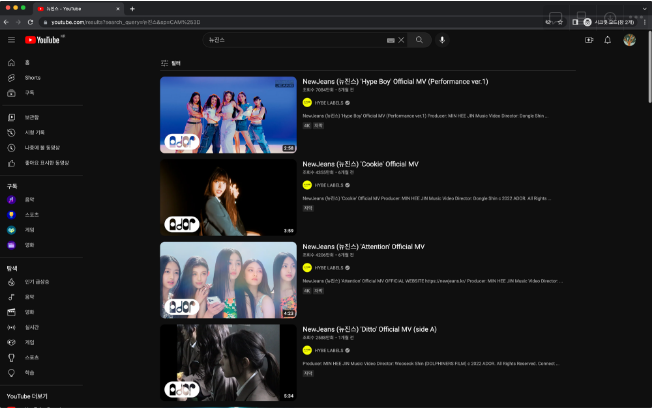This screenshot has width=652, height=409.
Task: Play the 'Hype Boy' video thumbnail
Action: 228,115
